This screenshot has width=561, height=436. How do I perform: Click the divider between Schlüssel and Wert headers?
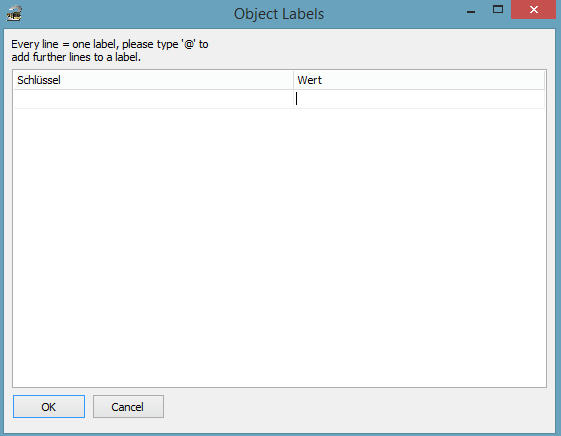[293, 80]
